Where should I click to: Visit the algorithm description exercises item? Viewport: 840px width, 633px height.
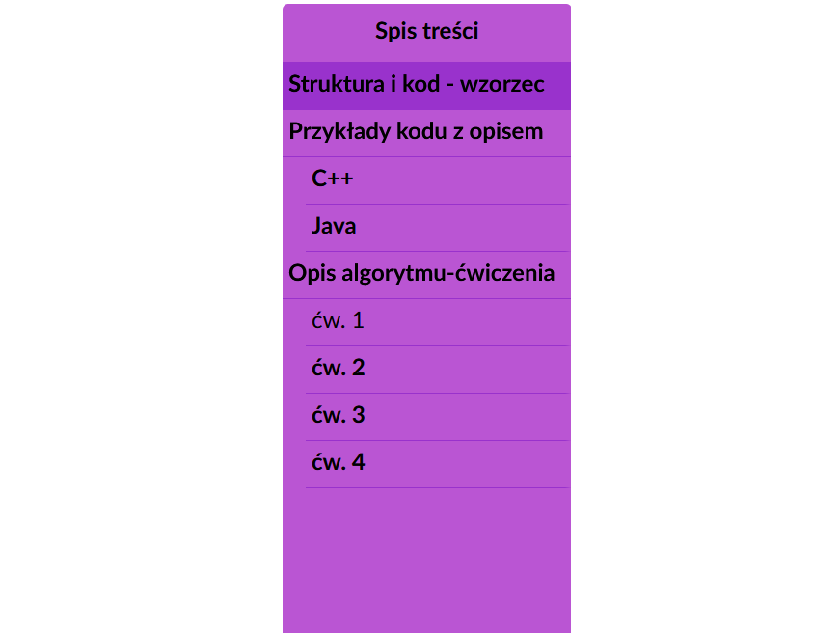coord(421,273)
